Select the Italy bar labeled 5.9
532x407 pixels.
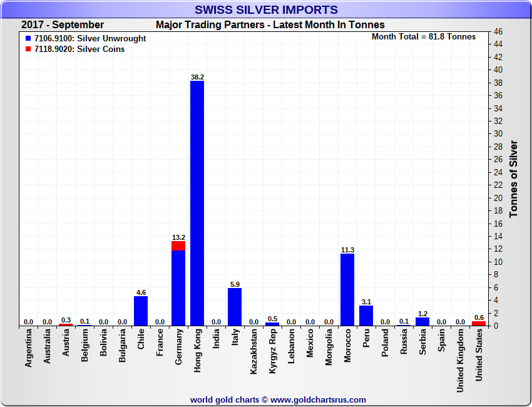pos(235,306)
